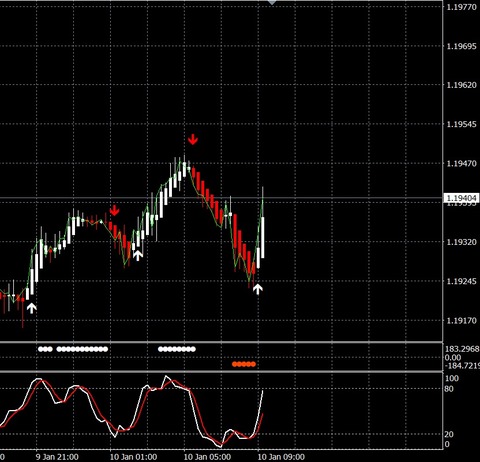Select the white buy arrow near 9 Jan 21:00

tap(31, 308)
